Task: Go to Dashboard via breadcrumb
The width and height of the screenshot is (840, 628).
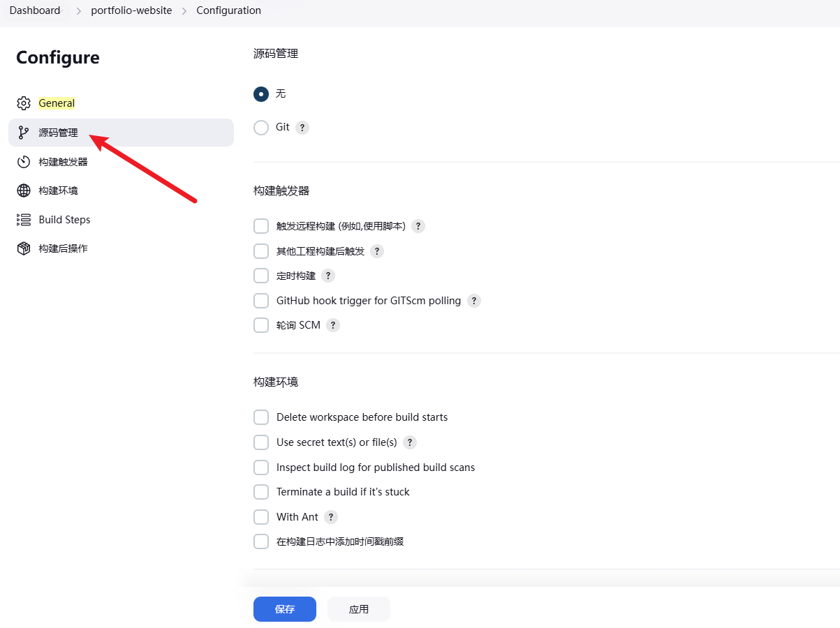Action: pyautogui.click(x=35, y=10)
